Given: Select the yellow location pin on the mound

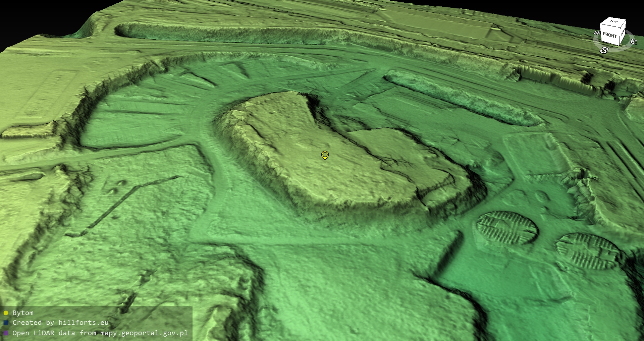Looking at the screenshot, I should pyautogui.click(x=325, y=155).
